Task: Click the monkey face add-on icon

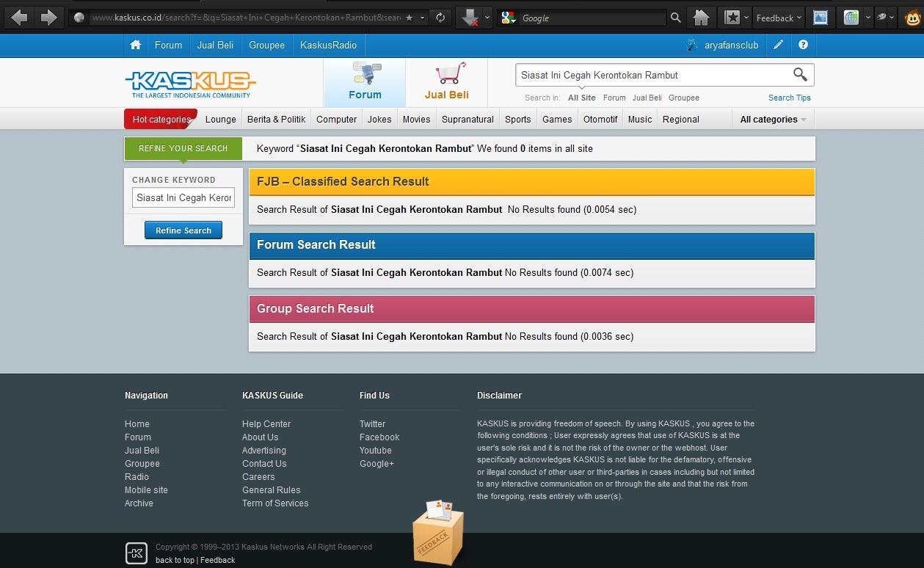Action: click(913, 18)
